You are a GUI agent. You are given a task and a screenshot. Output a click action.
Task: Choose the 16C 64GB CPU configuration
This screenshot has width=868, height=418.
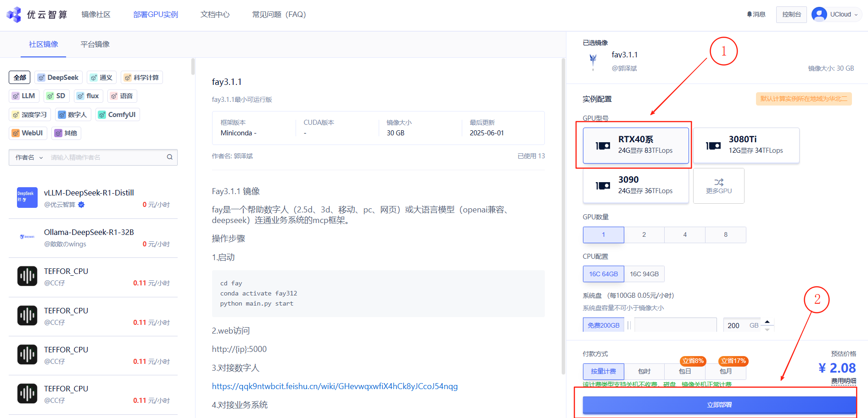click(604, 274)
